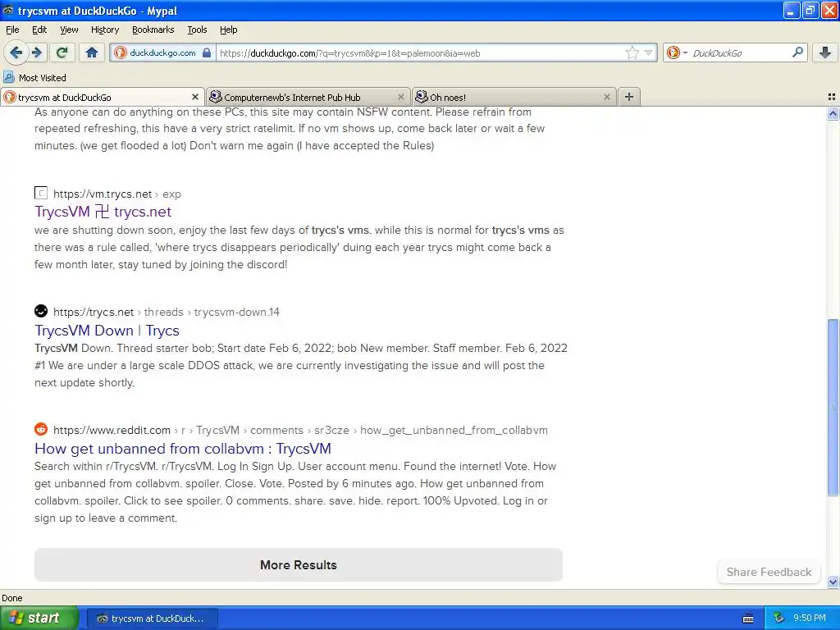This screenshot has width=840, height=630.
Task: Bookmark this page with star icon
Action: point(632,52)
